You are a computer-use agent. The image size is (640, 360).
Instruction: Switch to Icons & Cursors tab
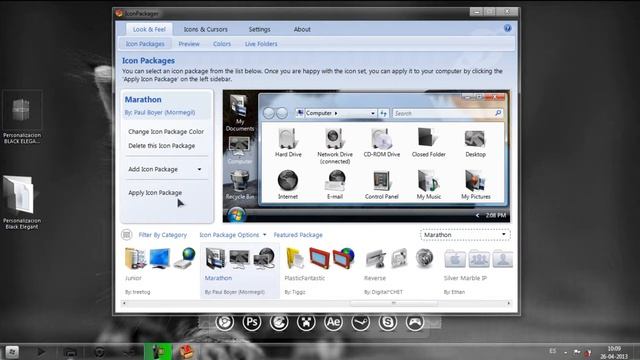(x=205, y=29)
